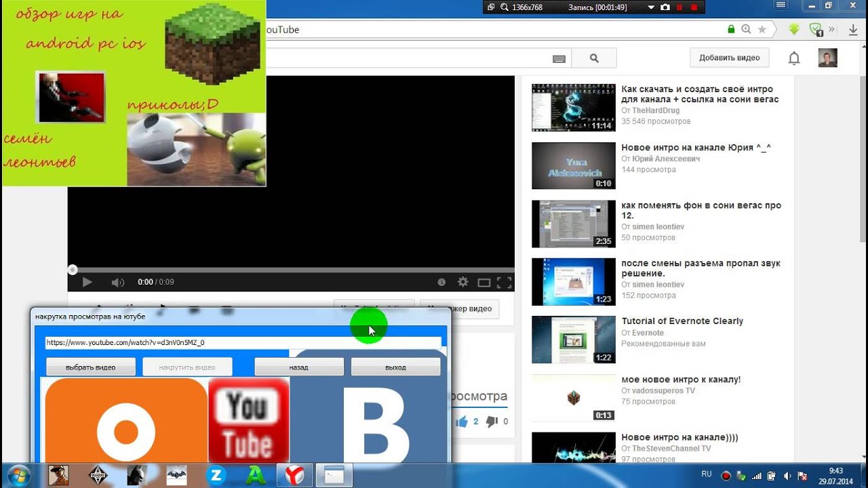Click the recorder resolution magnifier icon
The image size is (868, 488).
(504, 7)
